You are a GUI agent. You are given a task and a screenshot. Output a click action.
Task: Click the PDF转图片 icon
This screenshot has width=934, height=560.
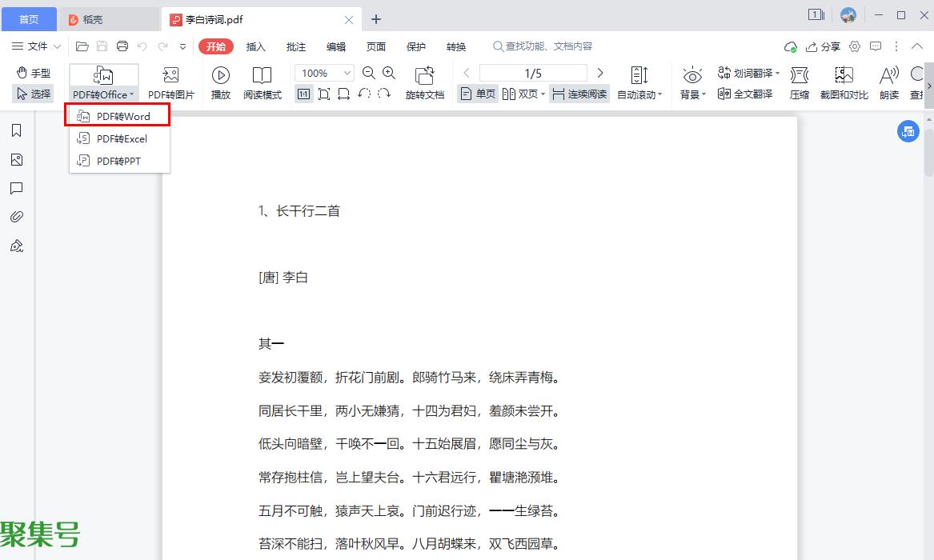(x=170, y=76)
